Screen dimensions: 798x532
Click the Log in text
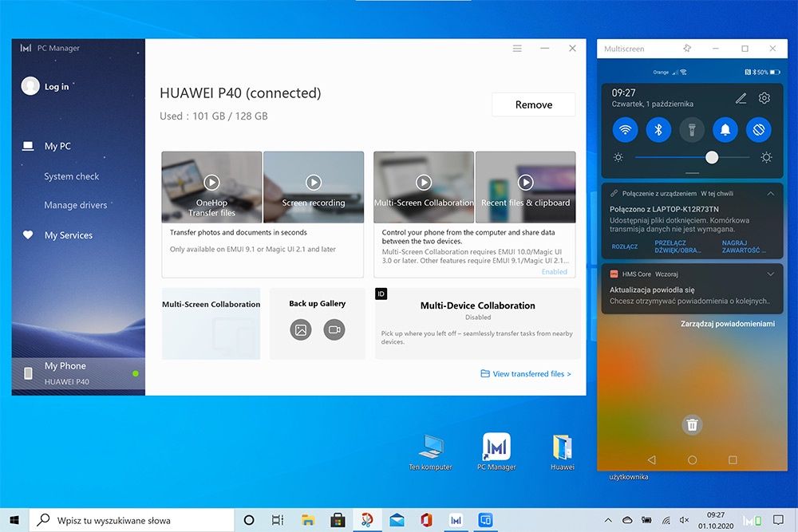[x=57, y=86]
